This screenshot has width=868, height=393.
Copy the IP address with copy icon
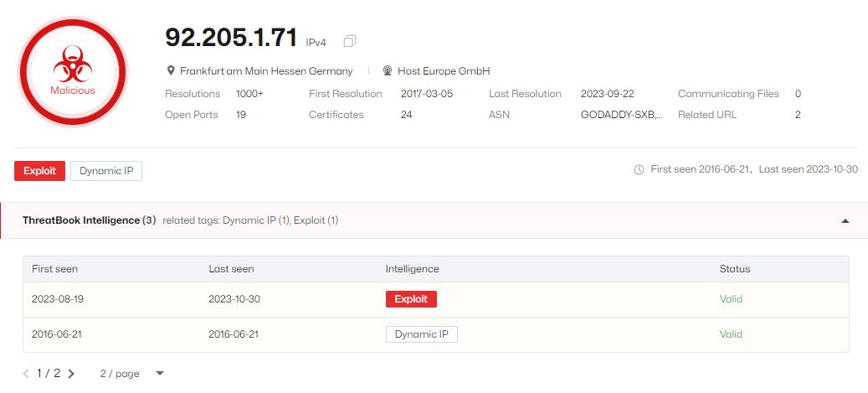[349, 41]
